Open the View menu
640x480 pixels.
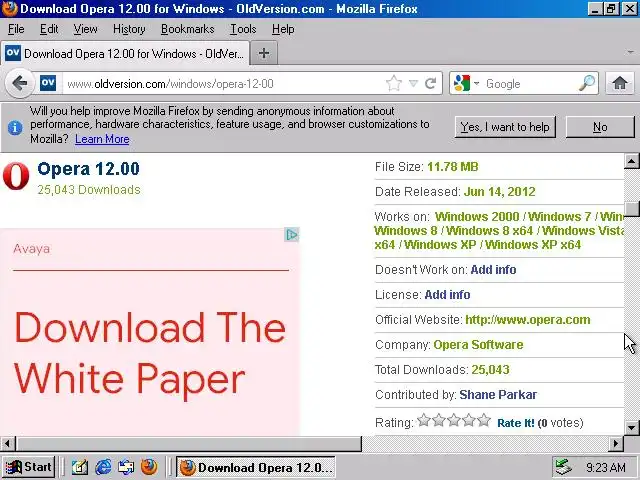85,29
